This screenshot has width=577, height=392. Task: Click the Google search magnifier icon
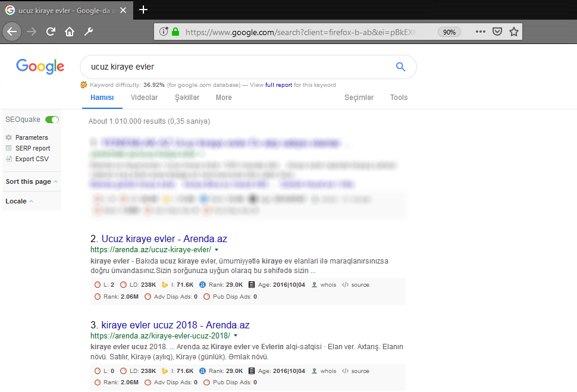coord(400,67)
